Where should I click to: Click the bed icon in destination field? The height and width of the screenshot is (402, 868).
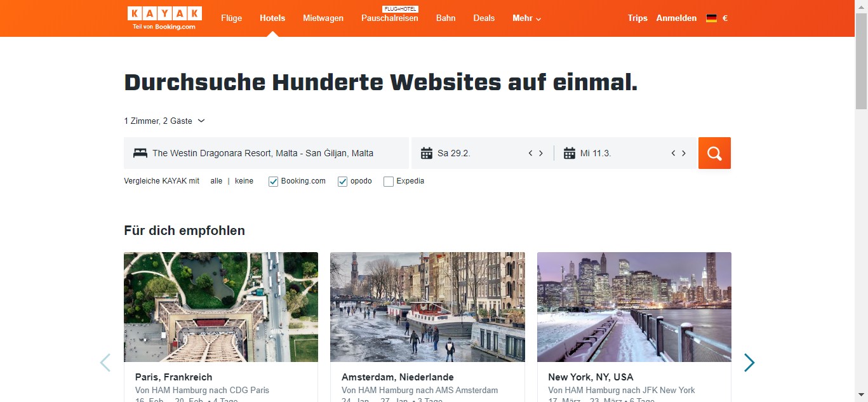pyautogui.click(x=140, y=153)
